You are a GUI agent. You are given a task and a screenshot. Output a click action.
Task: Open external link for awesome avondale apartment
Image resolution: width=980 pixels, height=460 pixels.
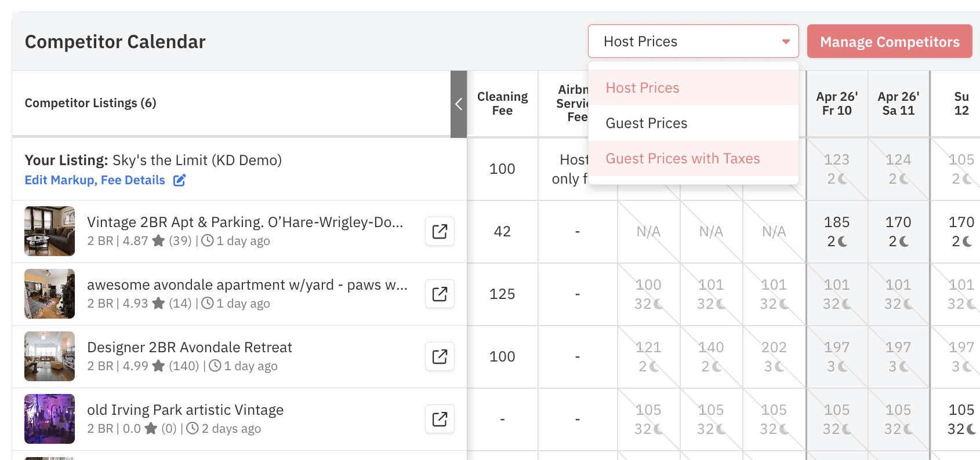point(440,294)
